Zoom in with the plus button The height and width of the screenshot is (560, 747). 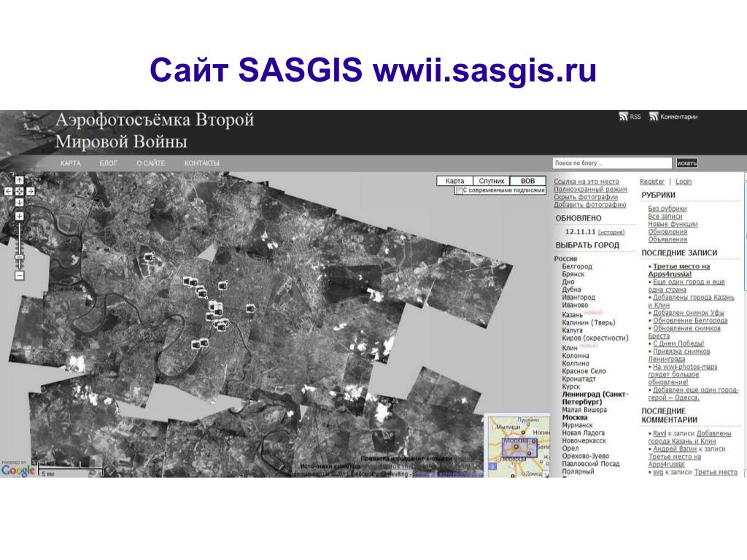click(19, 216)
